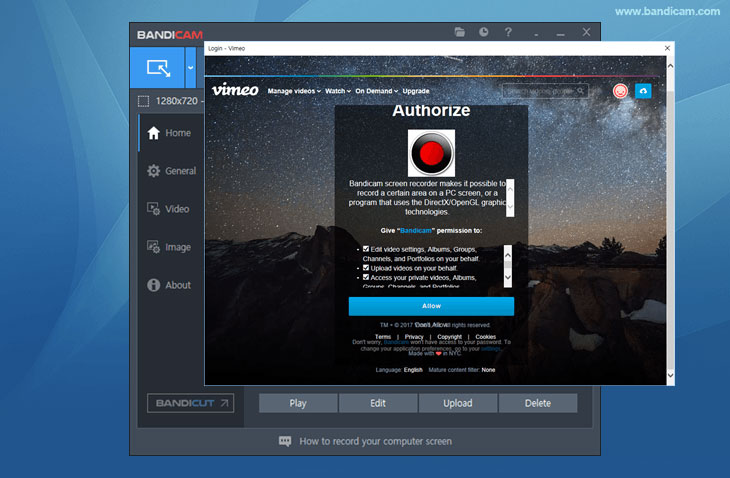Open the General settings section
This screenshot has width=730, height=478.
point(171,171)
